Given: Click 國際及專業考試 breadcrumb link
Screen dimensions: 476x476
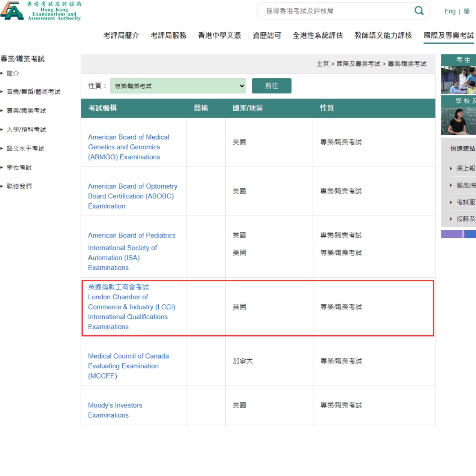Looking at the screenshot, I should (358, 64).
